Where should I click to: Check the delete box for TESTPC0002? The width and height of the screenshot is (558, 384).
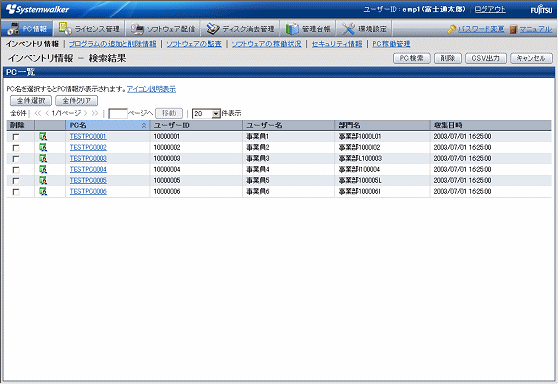click(x=16, y=148)
